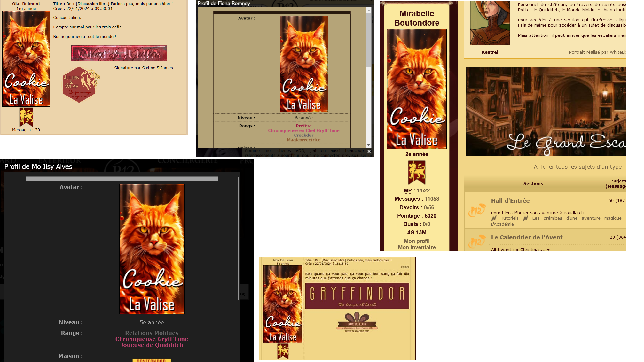Click the P12 icon beside Le Calendrier de l'Avent
This screenshot has height=362, width=644.
[477, 241]
